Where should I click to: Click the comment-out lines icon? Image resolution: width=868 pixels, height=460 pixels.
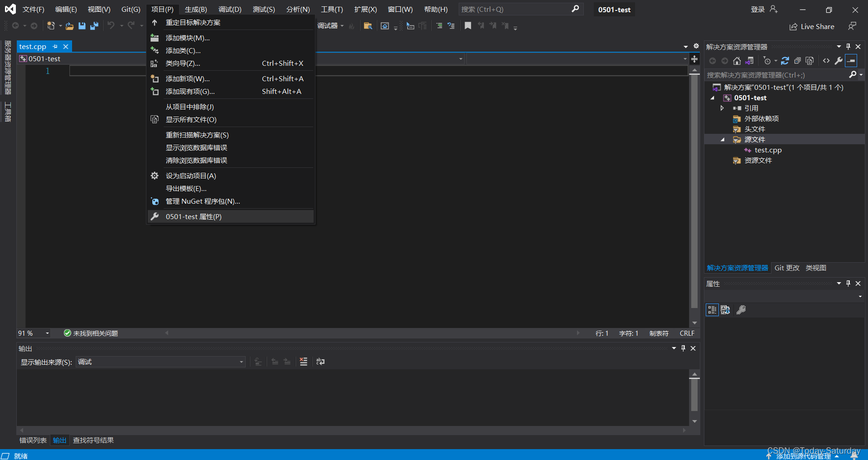coord(439,26)
